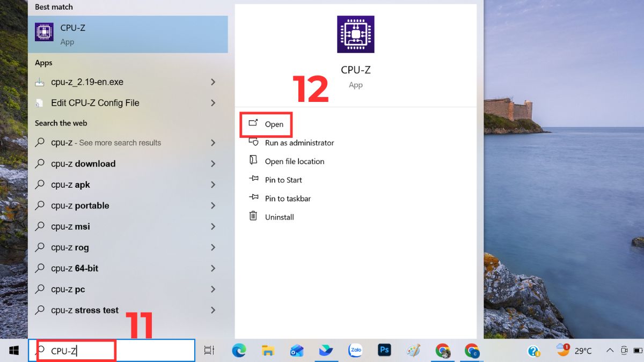Open the cpu-z_2.19-en.exe installer result

87,82
